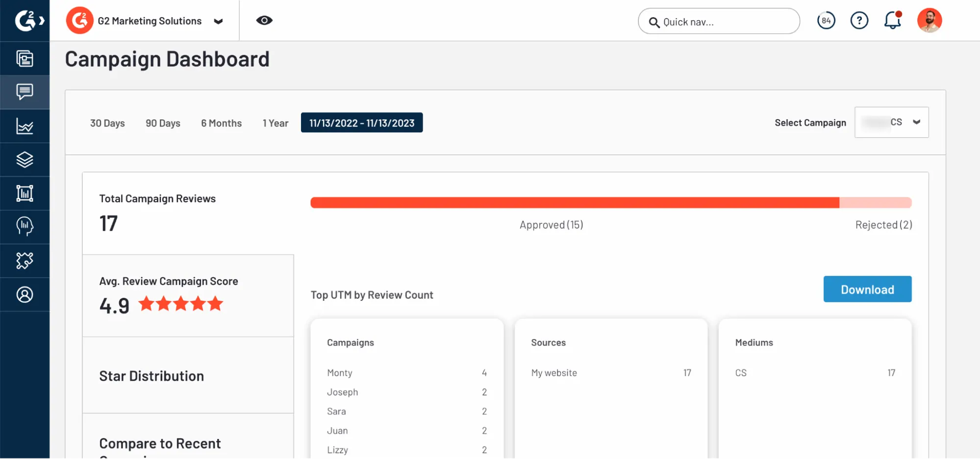Click the 84 profile score indicator

coord(826,20)
